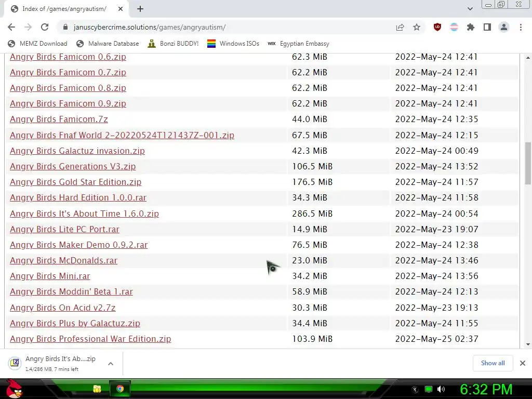The image size is (532, 399).
Task: Download Angry Birds Hard Edition 1.0.0.rar
Action: 78,197
